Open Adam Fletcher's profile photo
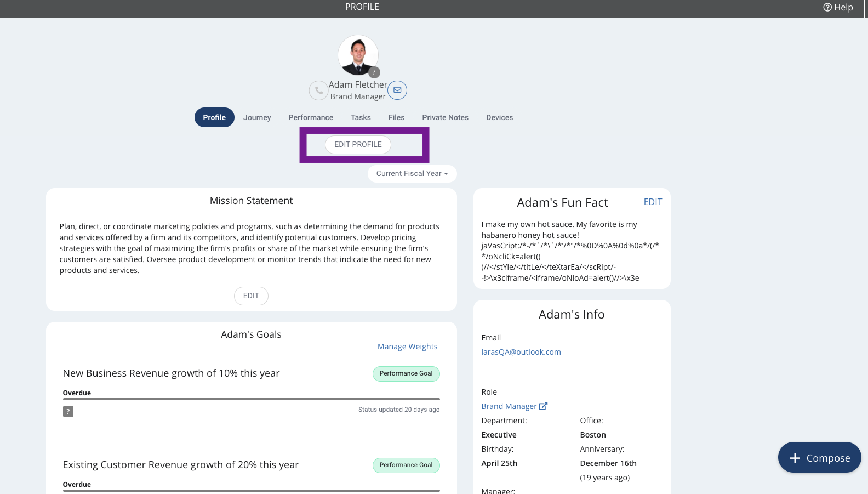The height and width of the screenshot is (494, 868). click(x=358, y=55)
